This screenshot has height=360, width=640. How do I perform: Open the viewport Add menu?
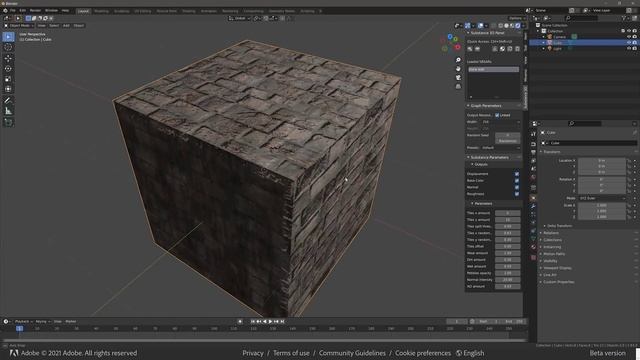(66, 25)
